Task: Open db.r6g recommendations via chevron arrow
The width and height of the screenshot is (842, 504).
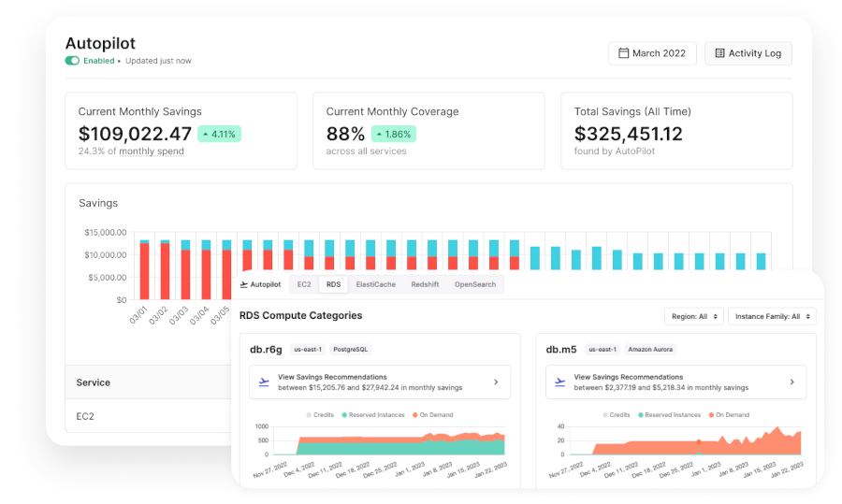Action: pos(496,382)
